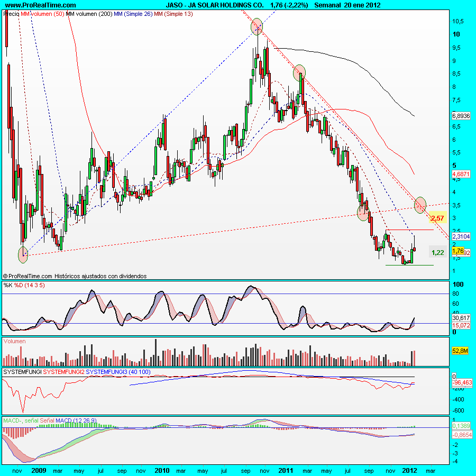Click the red 2,57 price target label

[437, 218]
